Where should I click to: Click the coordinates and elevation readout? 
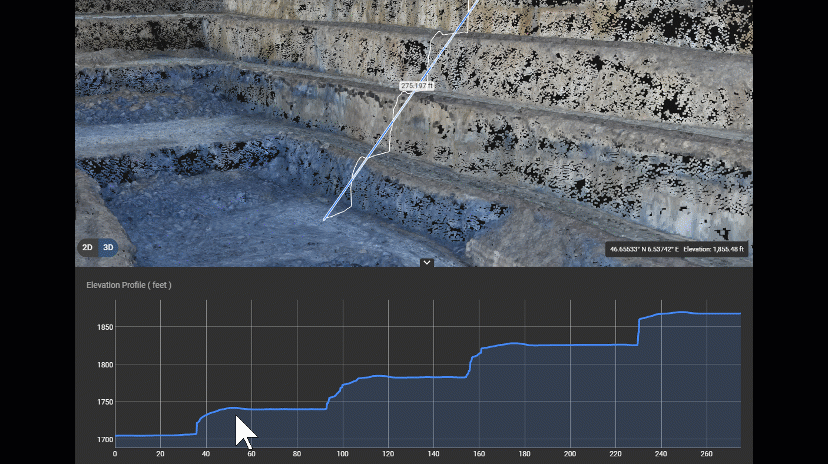click(x=676, y=249)
